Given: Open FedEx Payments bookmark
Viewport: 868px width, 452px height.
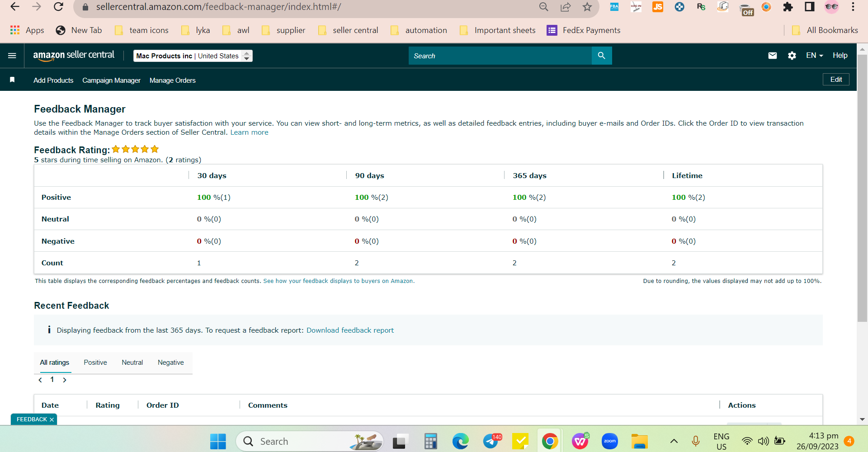Looking at the screenshot, I should coord(584,30).
